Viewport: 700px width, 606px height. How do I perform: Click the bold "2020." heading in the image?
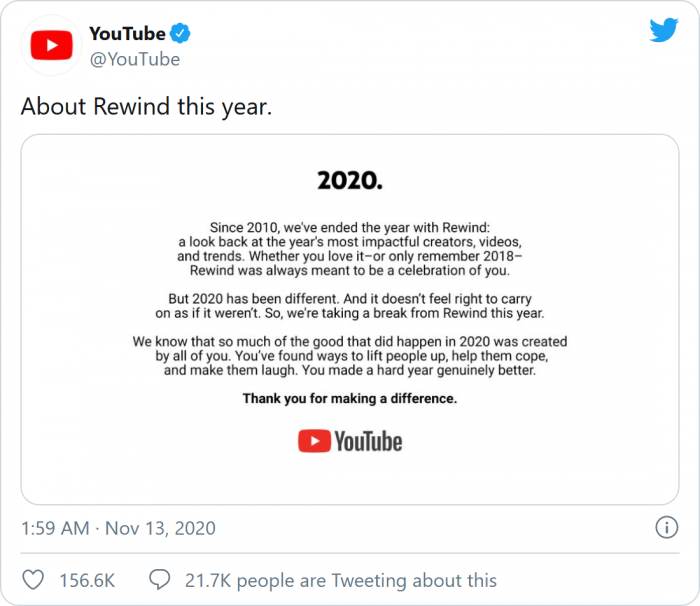[x=350, y=181]
